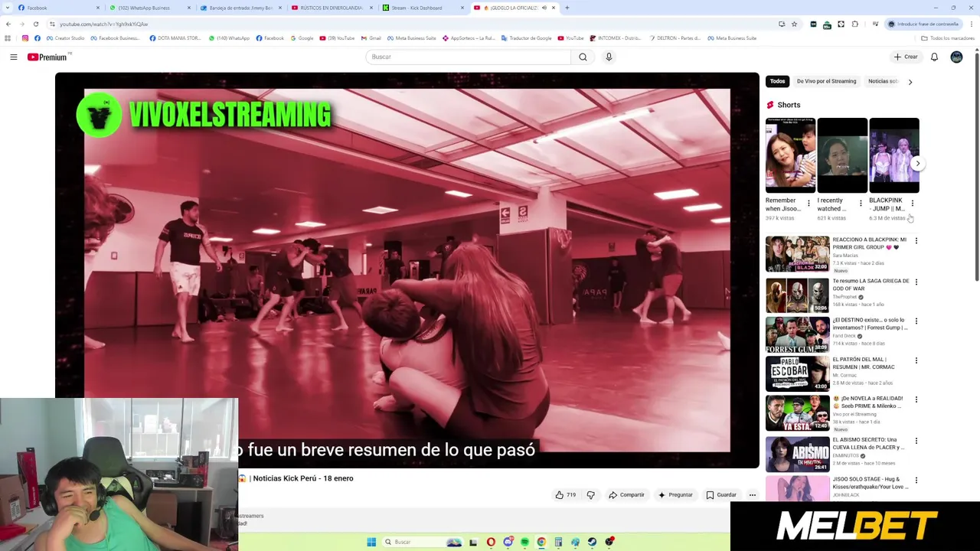
Task: Click 'Introducir frase de contraseña' profile chip
Action: click(923, 24)
